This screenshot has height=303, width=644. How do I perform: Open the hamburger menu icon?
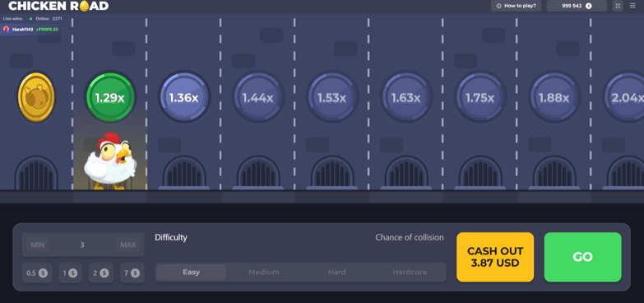[632, 6]
